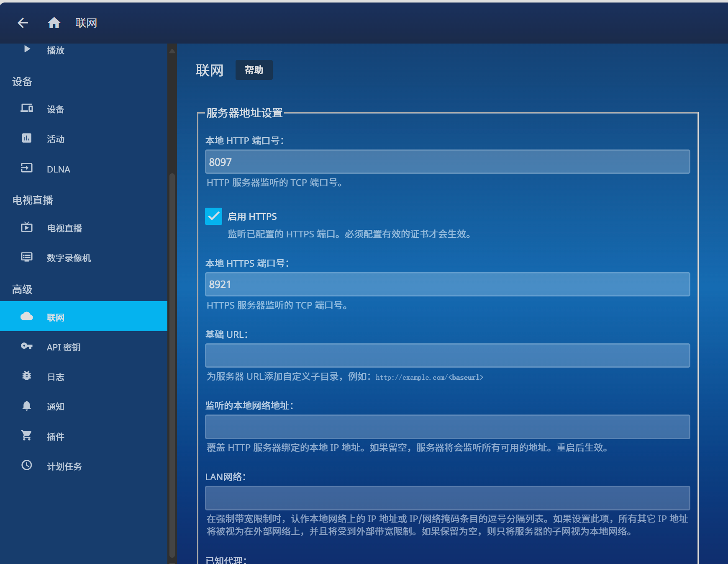Click the 日志 bug icon

click(x=27, y=376)
